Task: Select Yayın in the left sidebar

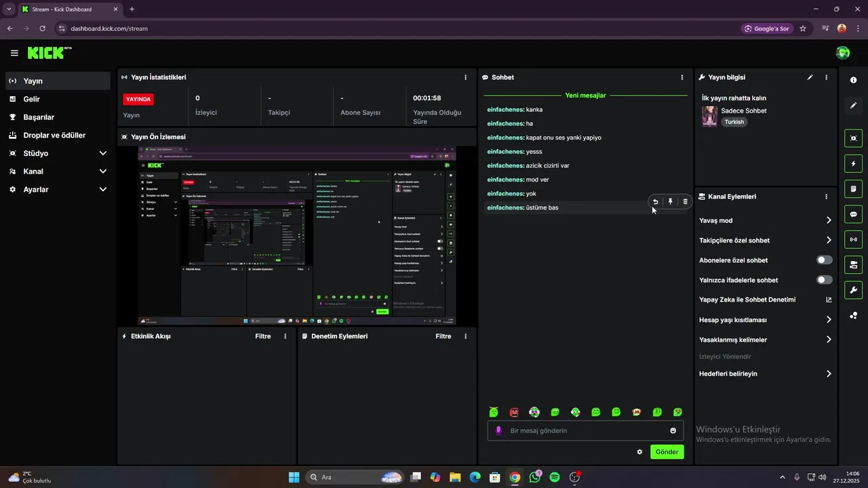Action: [x=58, y=81]
